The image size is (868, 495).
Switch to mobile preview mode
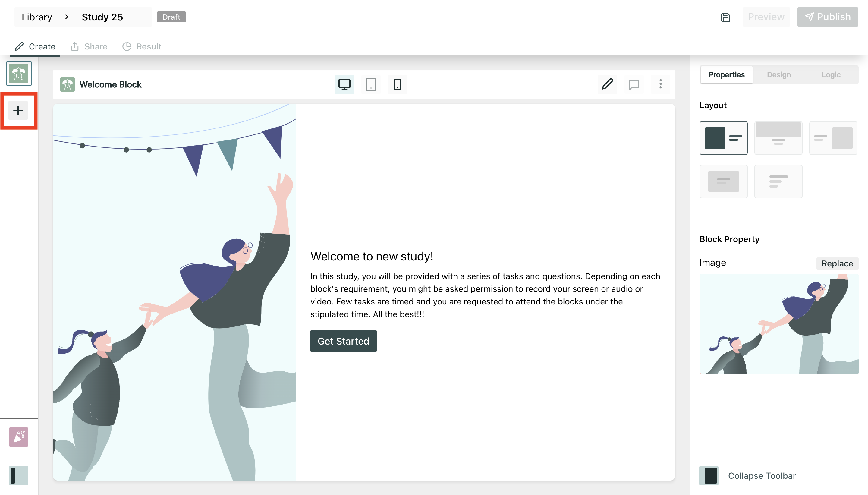[397, 84]
